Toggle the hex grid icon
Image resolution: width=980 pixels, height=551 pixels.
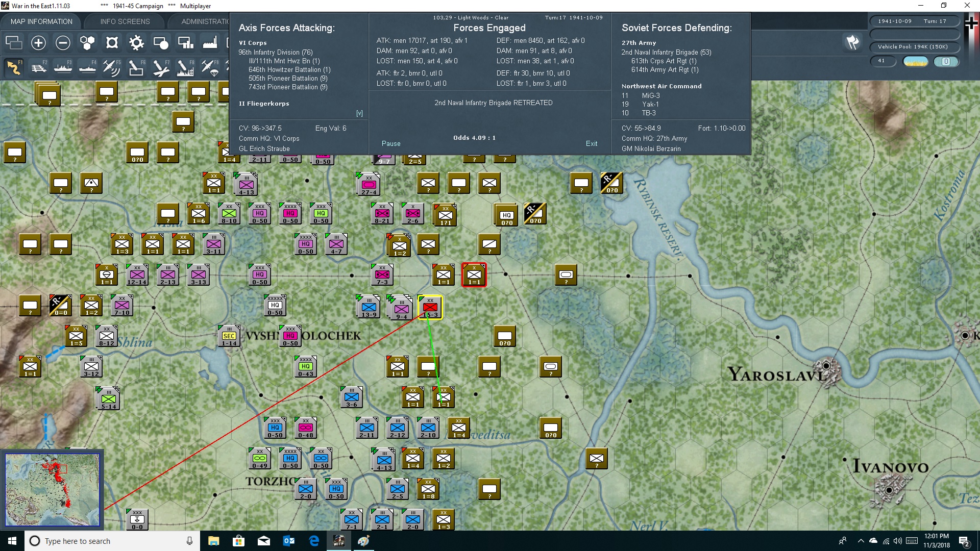pos(87,43)
